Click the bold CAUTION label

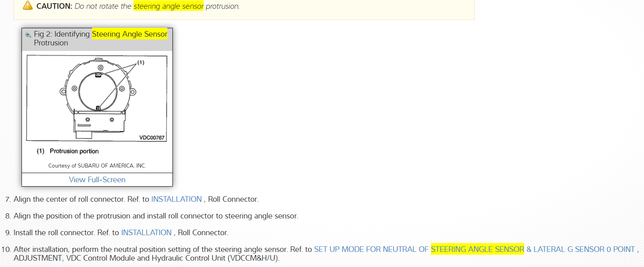54,6
